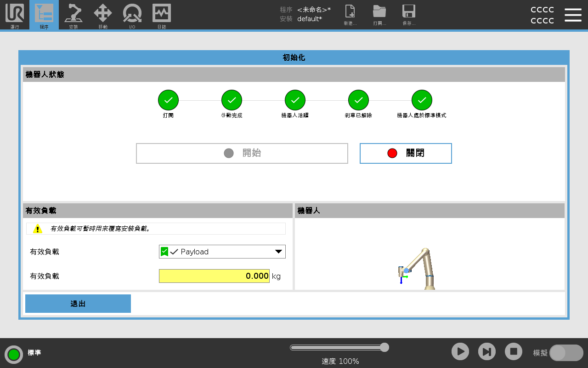Select the Program (程序) tab icon
The width and height of the screenshot is (588, 368).
pos(44,15)
